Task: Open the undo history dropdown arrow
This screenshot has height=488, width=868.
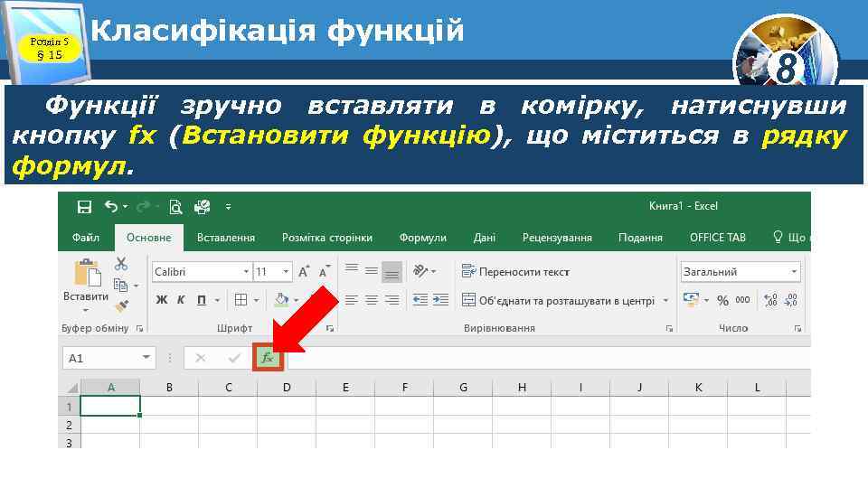Action: (126, 206)
